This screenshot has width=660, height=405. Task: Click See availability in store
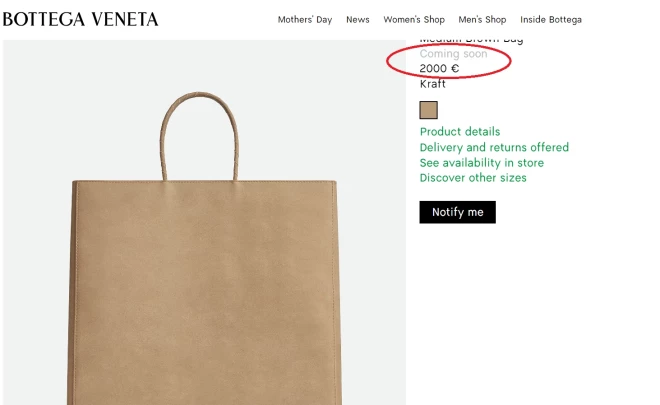coord(482,163)
